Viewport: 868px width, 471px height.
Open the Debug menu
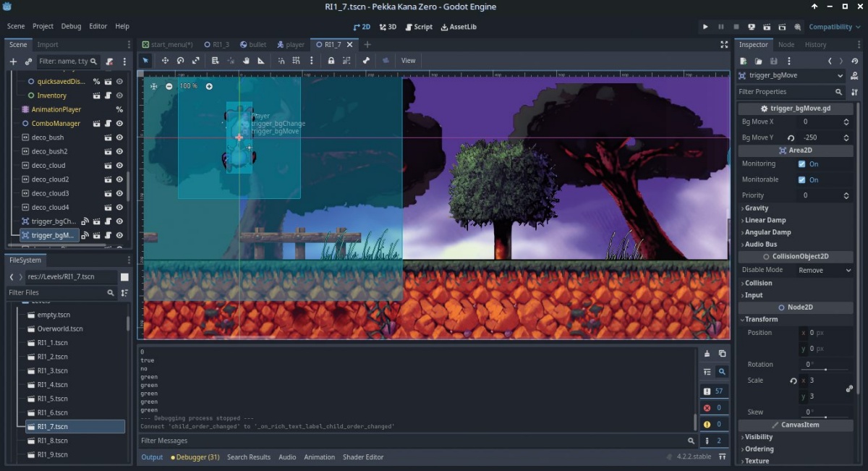pyautogui.click(x=71, y=26)
